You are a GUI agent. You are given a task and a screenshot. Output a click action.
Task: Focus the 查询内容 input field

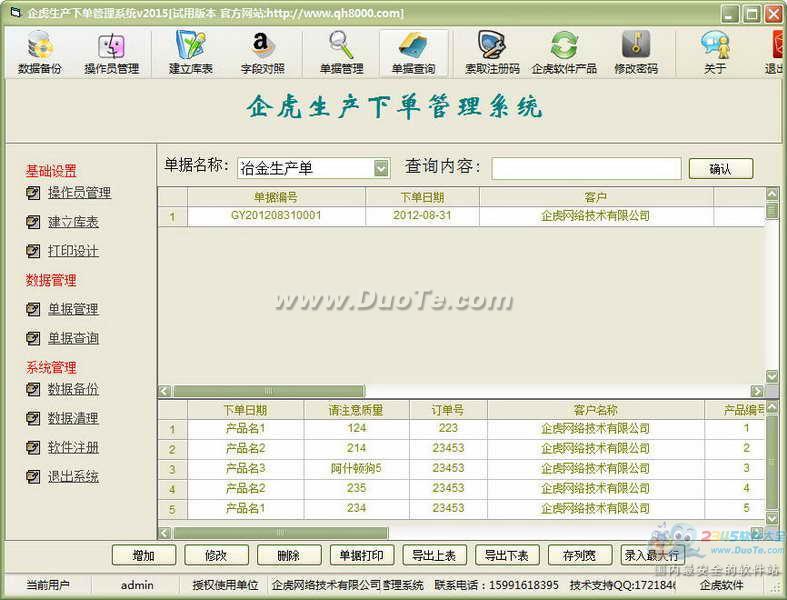[x=586, y=168]
